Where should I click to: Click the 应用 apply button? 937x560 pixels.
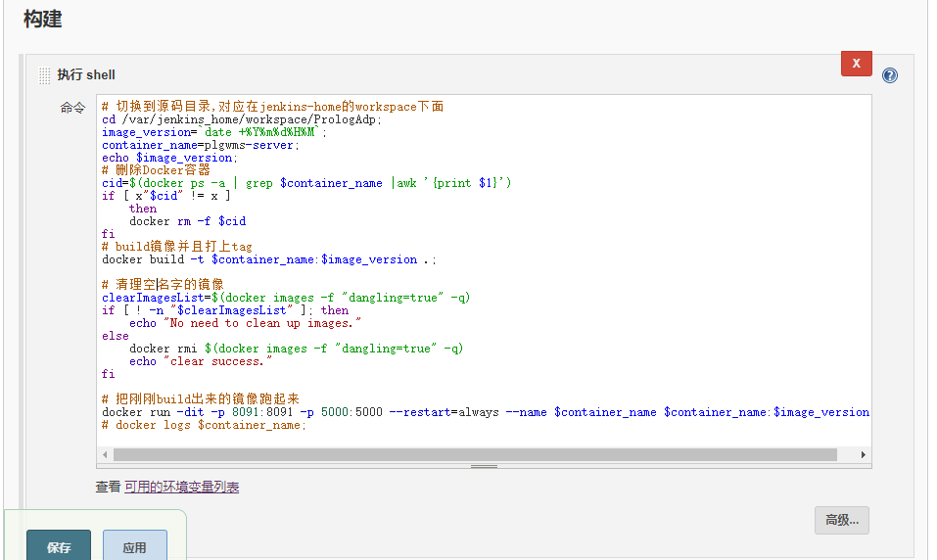click(x=135, y=547)
